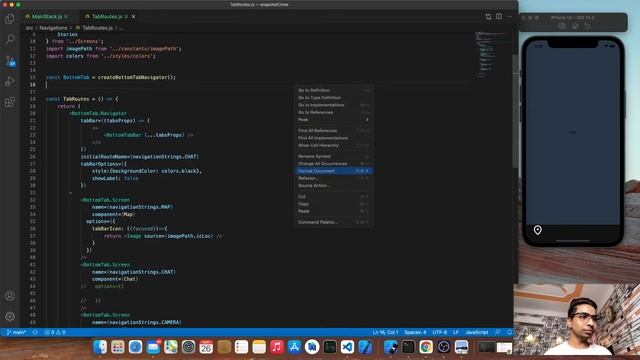This screenshot has width=640, height=360.
Task: Open Google Chrome from the Dock
Action: [x=426, y=347]
